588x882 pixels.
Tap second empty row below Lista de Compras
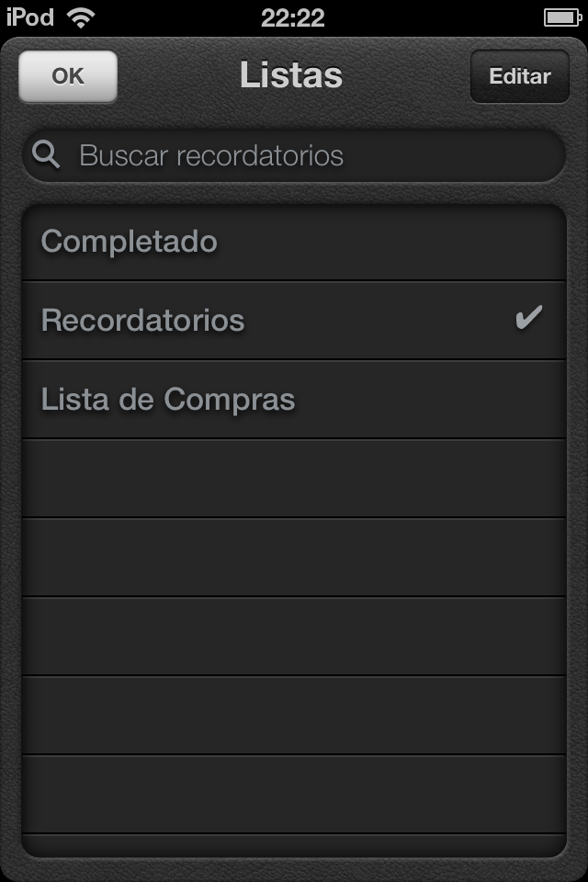[294, 558]
